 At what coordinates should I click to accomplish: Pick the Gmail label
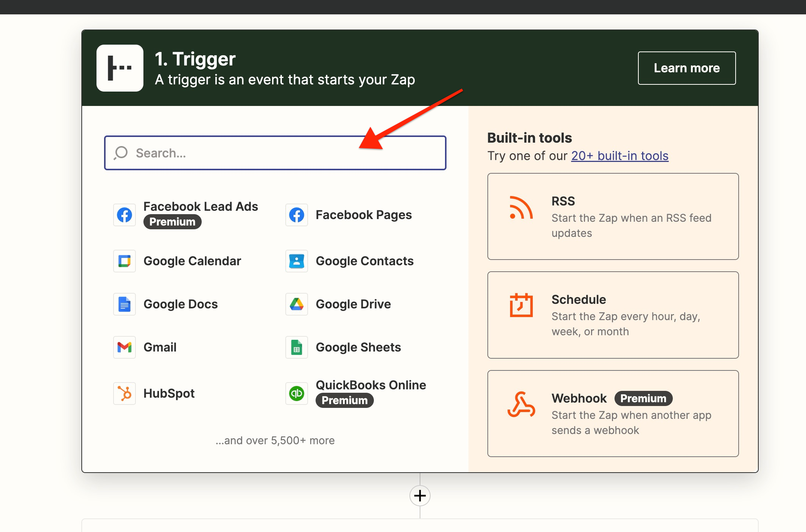[x=160, y=347]
